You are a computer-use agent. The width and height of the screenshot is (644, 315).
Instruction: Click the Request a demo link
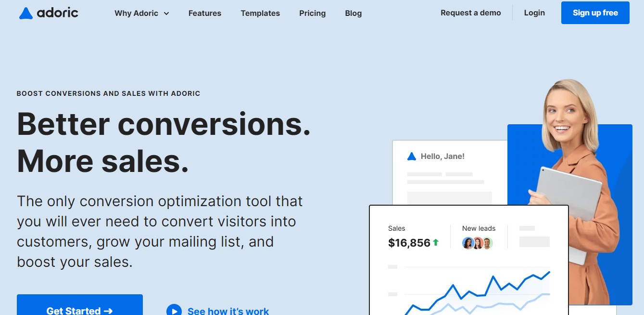pos(470,13)
